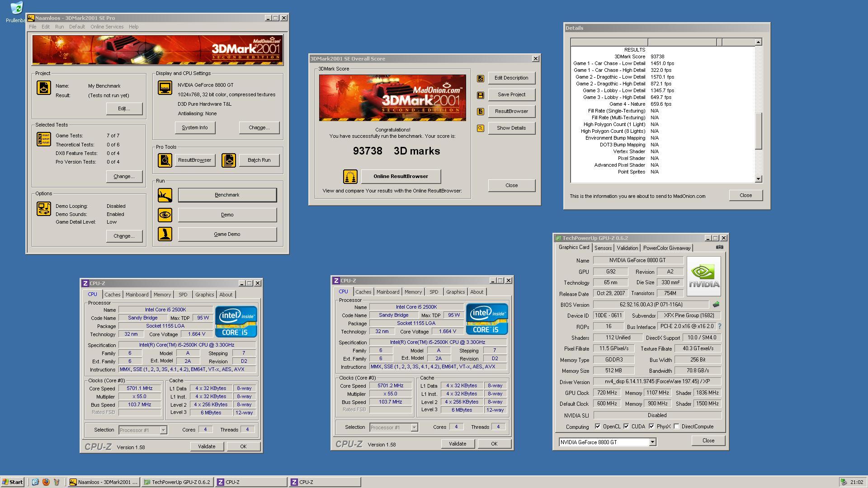This screenshot has height=488, width=868.
Task: Click the NVIDIA logo in GPU-Z
Action: click(703, 277)
